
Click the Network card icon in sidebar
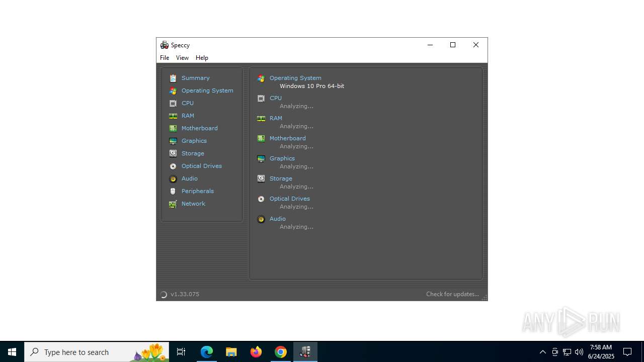point(173,204)
